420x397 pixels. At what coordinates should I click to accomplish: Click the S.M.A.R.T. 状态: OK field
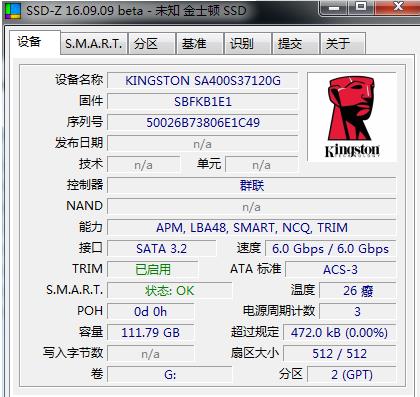coord(170,291)
